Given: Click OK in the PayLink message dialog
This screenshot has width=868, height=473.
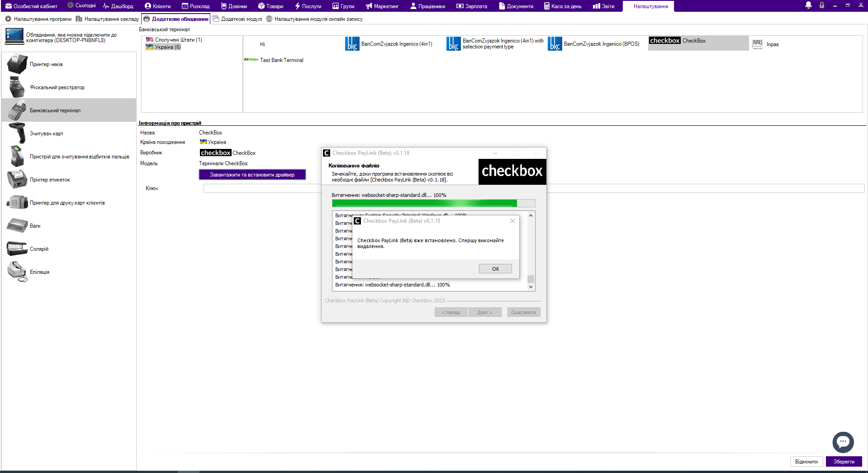Looking at the screenshot, I should click(x=495, y=269).
